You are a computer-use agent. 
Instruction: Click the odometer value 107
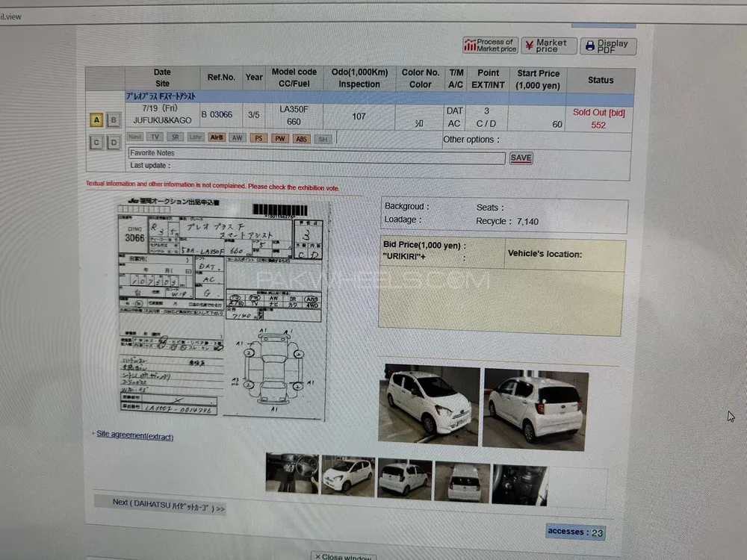click(x=359, y=116)
